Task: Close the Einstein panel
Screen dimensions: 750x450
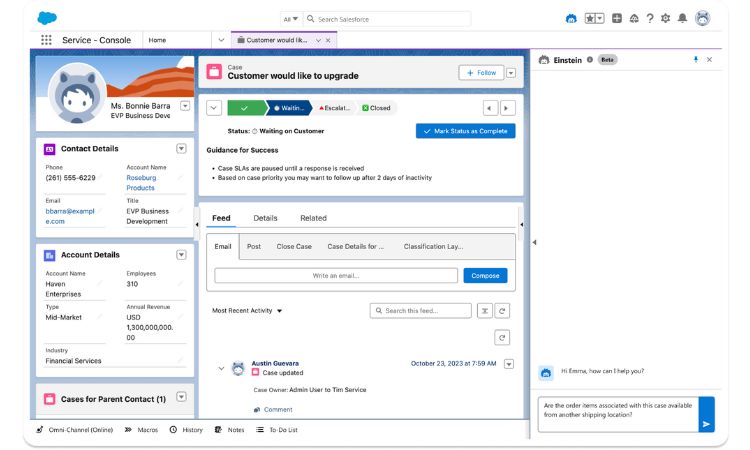Action: coord(709,59)
